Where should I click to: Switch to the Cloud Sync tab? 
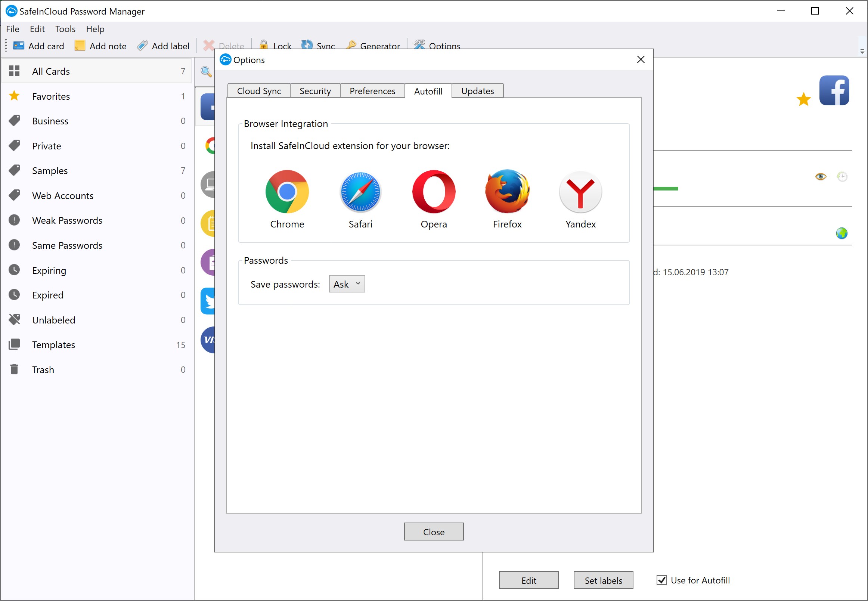point(259,91)
